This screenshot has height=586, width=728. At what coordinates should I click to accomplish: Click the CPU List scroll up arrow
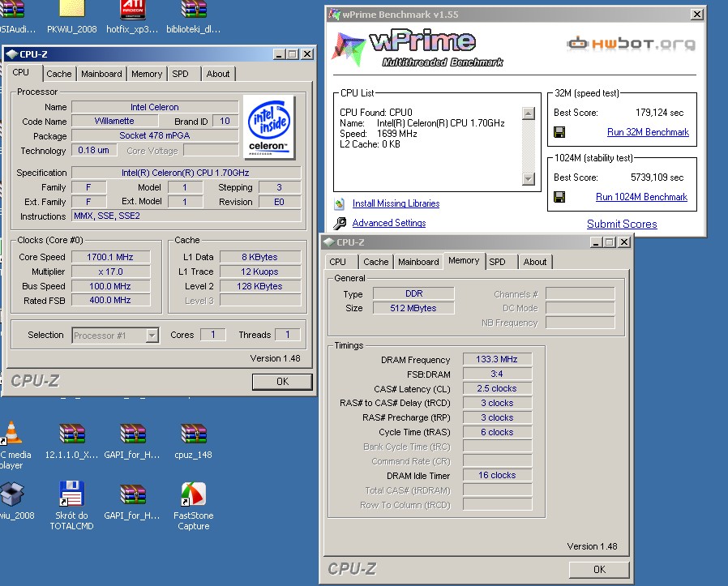point(529,113)
